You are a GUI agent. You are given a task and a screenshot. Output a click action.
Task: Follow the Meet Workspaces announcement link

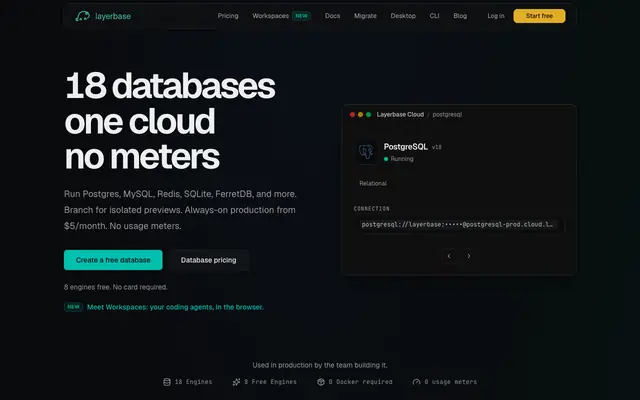point(175,307)
